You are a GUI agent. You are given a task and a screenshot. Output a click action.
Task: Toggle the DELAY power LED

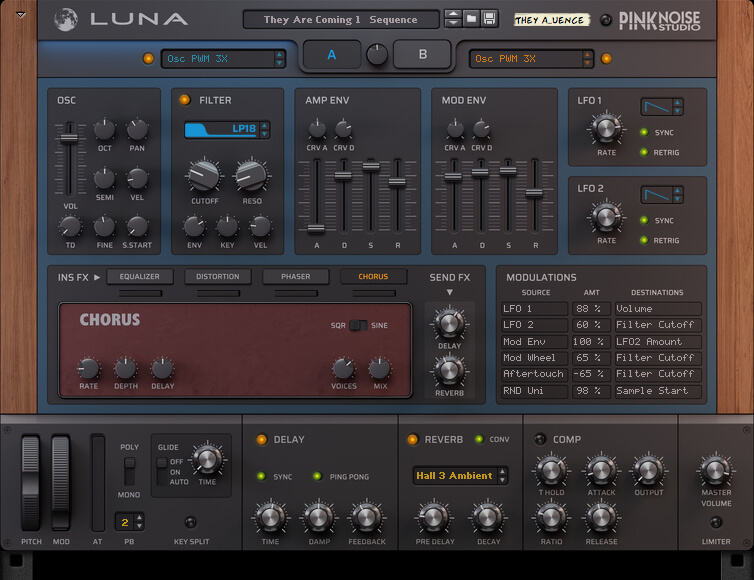tap(262, 440)
